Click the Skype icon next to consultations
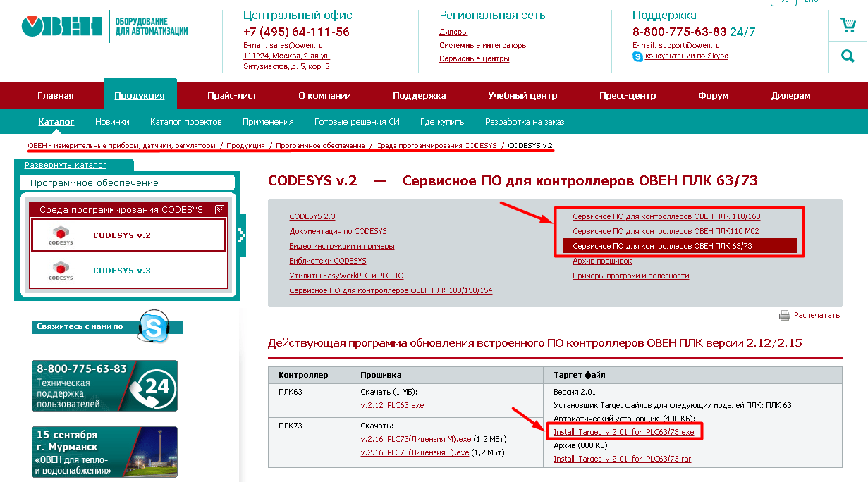 (637, 56)
